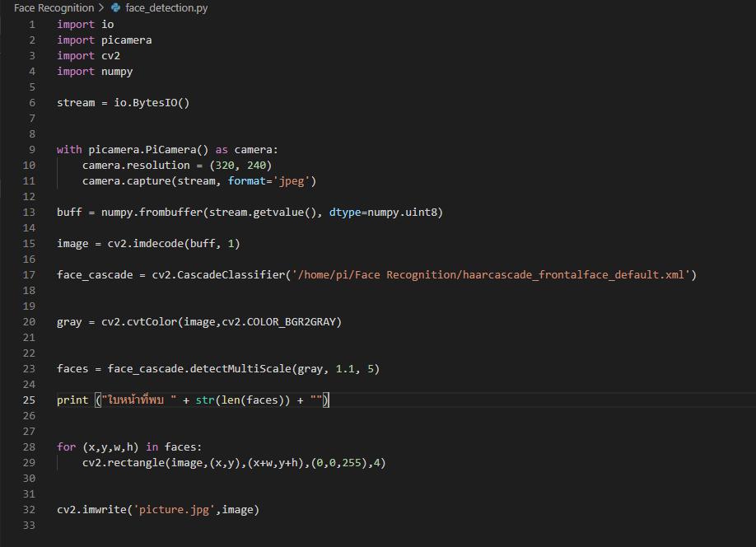Click the Python icon in the breadcrumb
756x547 pixels.
[116, 7]
